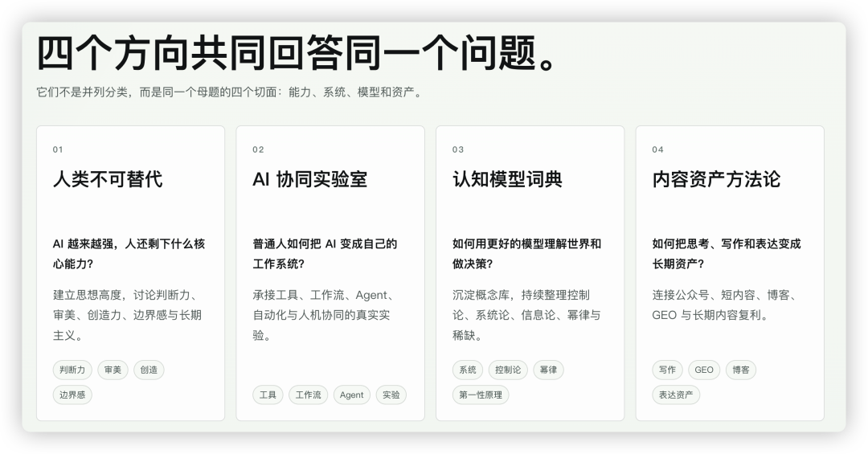Select the 工具 tag

coord(268,395)
